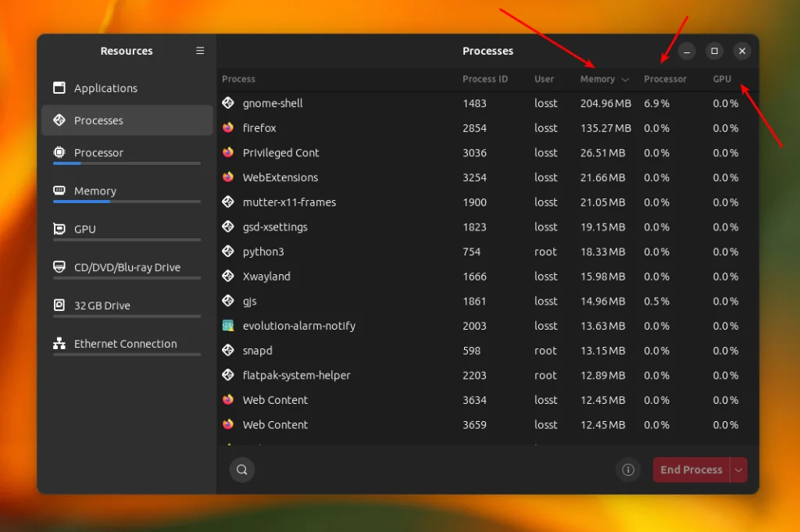The width and height of the screenshot is (800, 532).
Task: Click the firefox process icon
Action: click(x=228, y=127)
